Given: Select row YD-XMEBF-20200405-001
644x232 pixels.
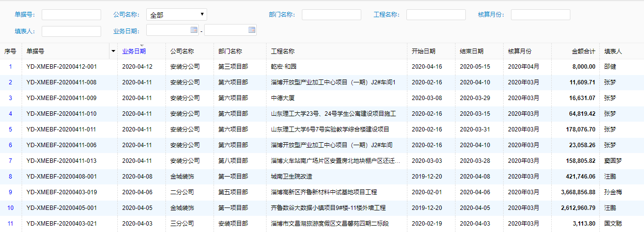Looking at the screenshot, I should [x=322, y=208].
